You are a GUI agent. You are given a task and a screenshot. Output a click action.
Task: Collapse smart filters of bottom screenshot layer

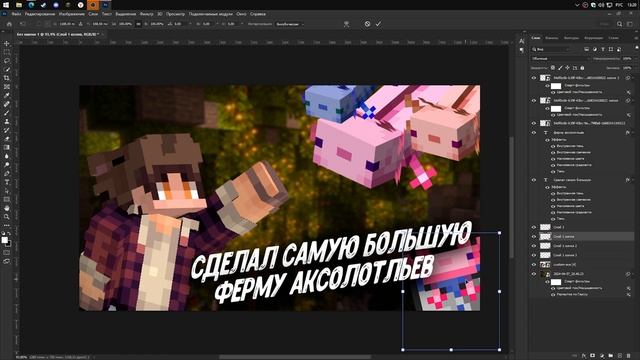(633, 274)
